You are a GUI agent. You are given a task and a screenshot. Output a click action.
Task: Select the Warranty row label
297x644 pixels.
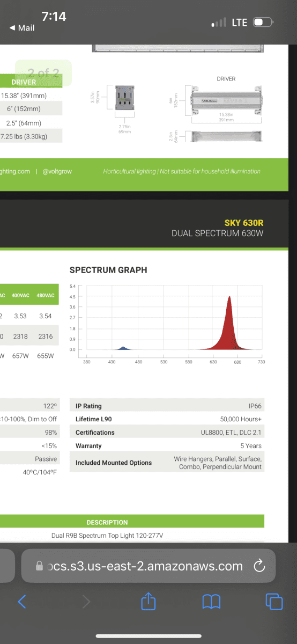pyautogui.click(x=88, y=446)
